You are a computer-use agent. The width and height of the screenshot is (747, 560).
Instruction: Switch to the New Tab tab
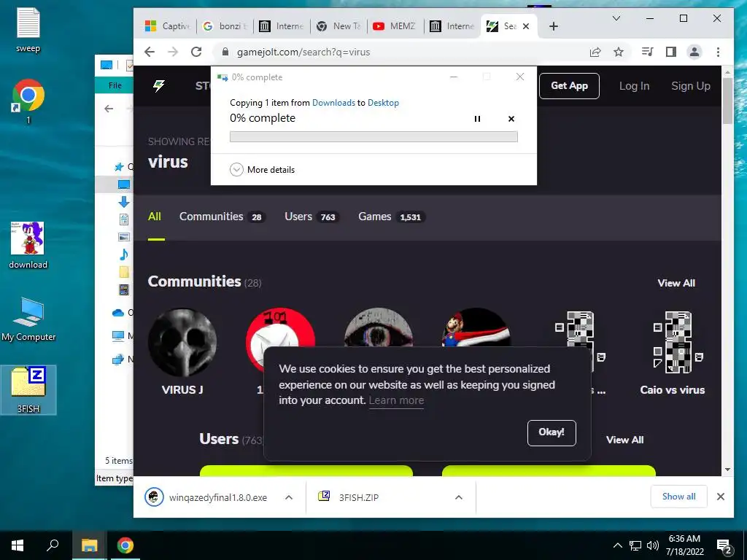pyautogui.click(x=338, y=26)
